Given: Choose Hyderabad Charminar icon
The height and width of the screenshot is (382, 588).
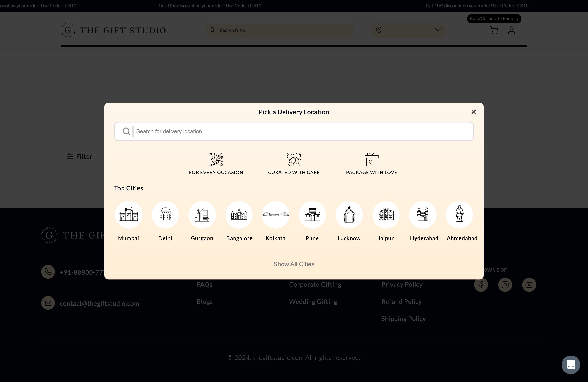Looking at the screenshot, I should pos(423,215).
